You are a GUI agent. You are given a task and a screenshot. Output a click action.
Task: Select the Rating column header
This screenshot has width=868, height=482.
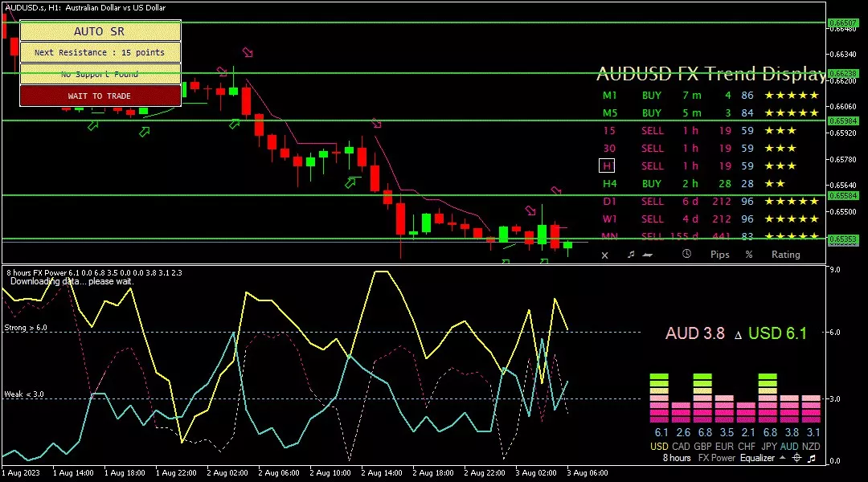pyautogui.click(x=785, y=255)
